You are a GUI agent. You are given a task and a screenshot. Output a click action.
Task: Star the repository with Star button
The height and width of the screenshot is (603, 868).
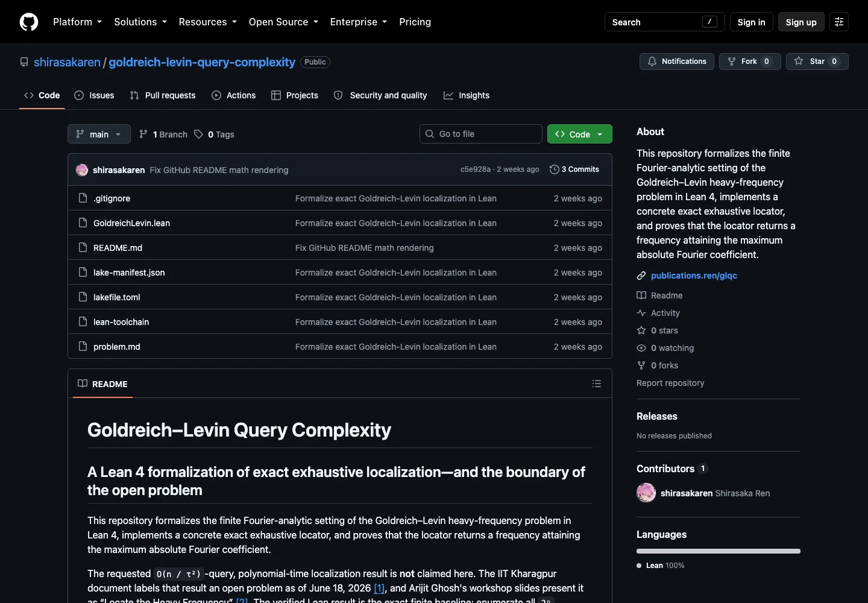point(817,62)
